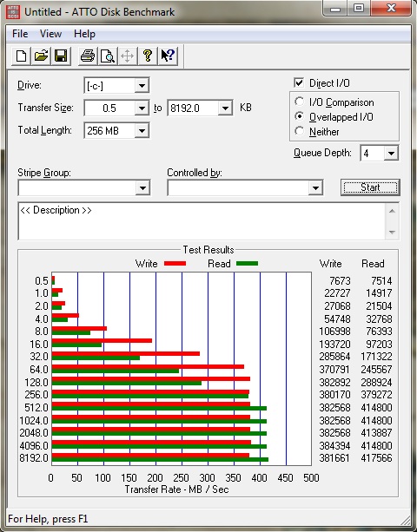
Task: Expand the Drive dropdown
Action: [142, 86]
